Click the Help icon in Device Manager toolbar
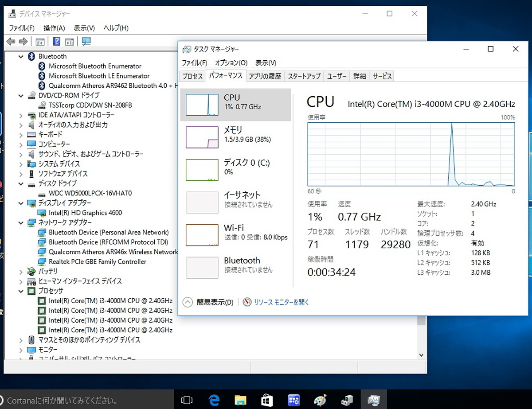 (57, 42)
